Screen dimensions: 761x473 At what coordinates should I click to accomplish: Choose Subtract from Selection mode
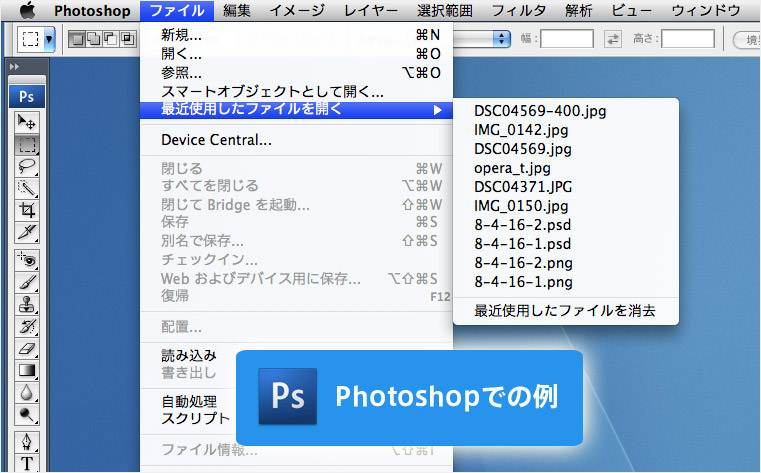pyautogui.click(x=110, y=39)
